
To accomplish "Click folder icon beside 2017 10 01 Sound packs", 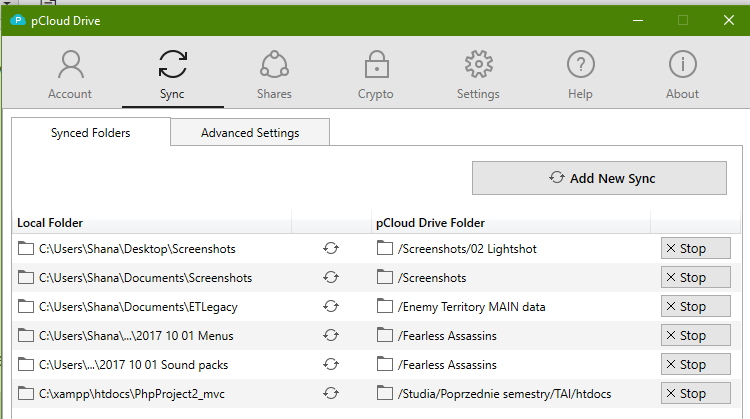I will tap(26, 364).
